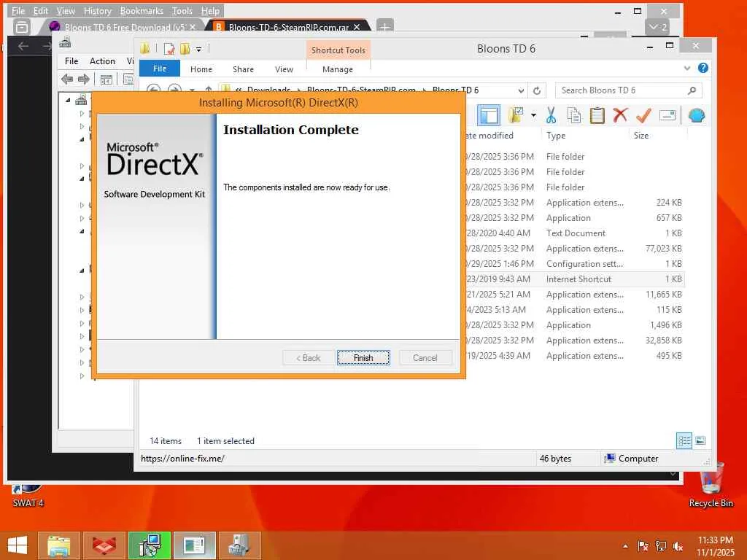Open the Recycle Bin desktop icon
The image size is (747, 560).
[x=711, y=484]
